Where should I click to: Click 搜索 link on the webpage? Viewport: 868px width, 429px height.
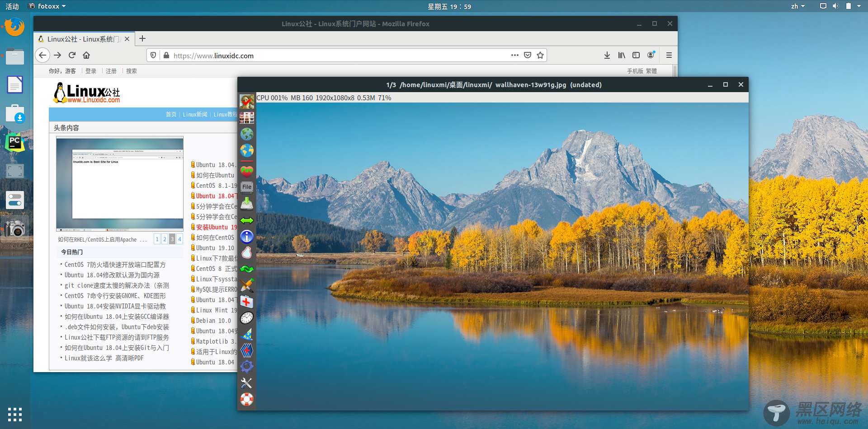(132, 71)
